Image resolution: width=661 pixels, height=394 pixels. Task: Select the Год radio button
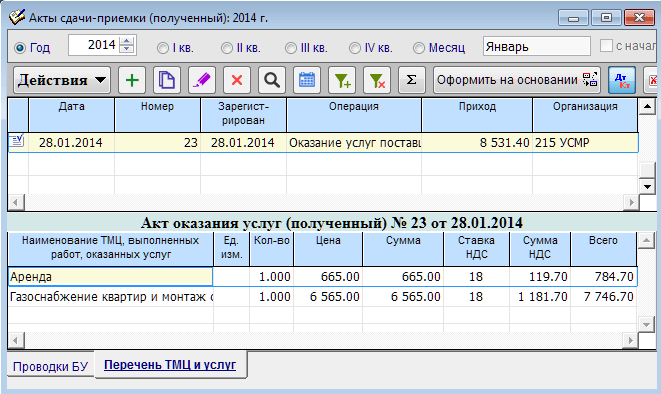point(20,48)
